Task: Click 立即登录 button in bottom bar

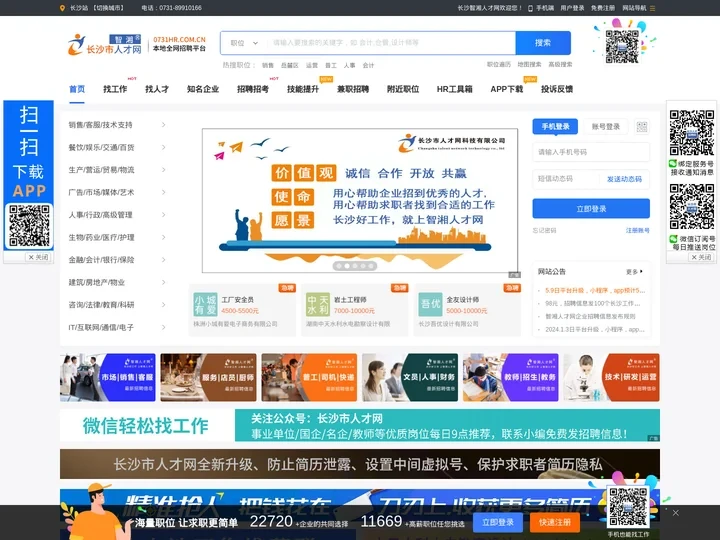Action: tap(498, 523)
